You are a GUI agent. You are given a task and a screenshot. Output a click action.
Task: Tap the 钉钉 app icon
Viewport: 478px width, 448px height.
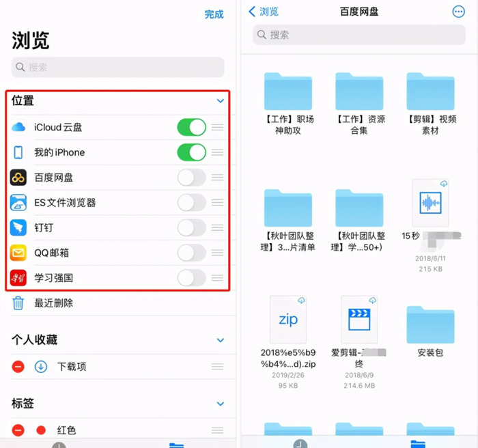[x=18, y=227]
